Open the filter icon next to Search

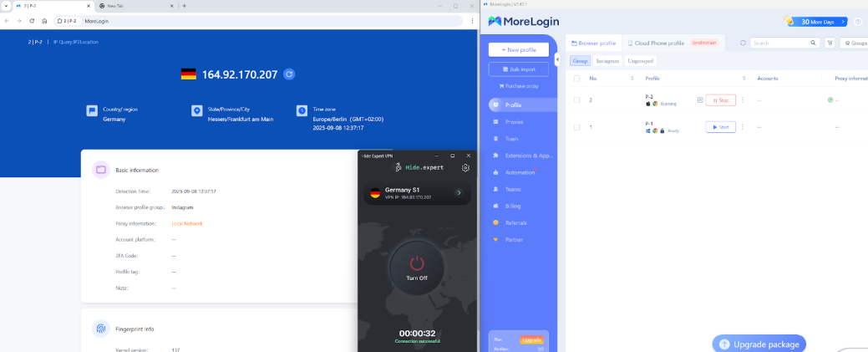(x=830, y=43)
